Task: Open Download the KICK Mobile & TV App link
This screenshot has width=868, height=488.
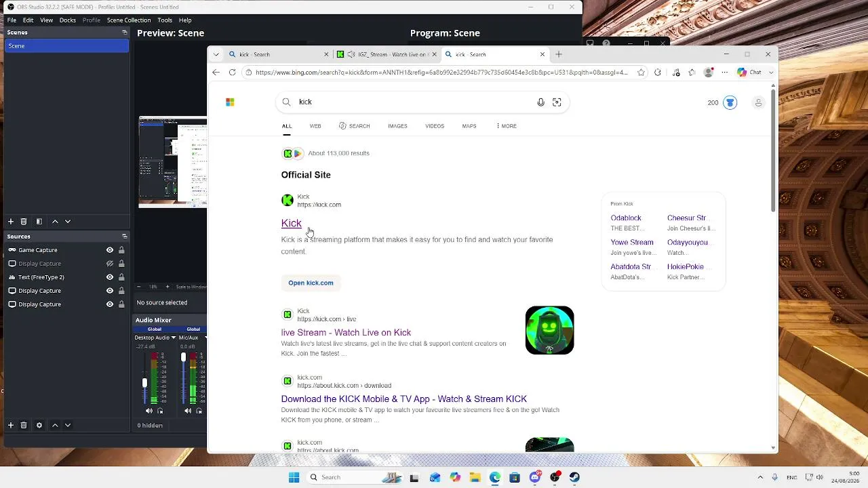Action: point(404,399)
